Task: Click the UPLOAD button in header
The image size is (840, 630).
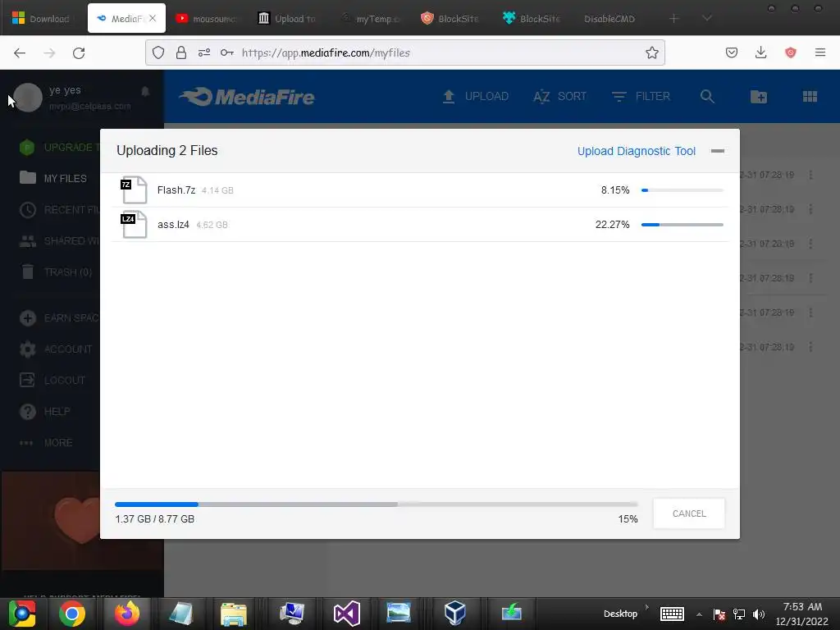Action: click(x=475, y=97)
